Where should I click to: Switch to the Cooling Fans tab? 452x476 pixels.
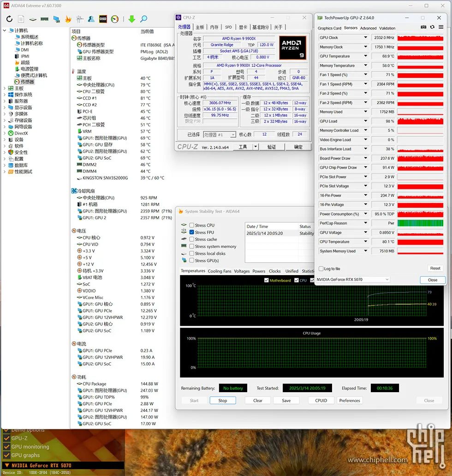click(x=220, y=271)
